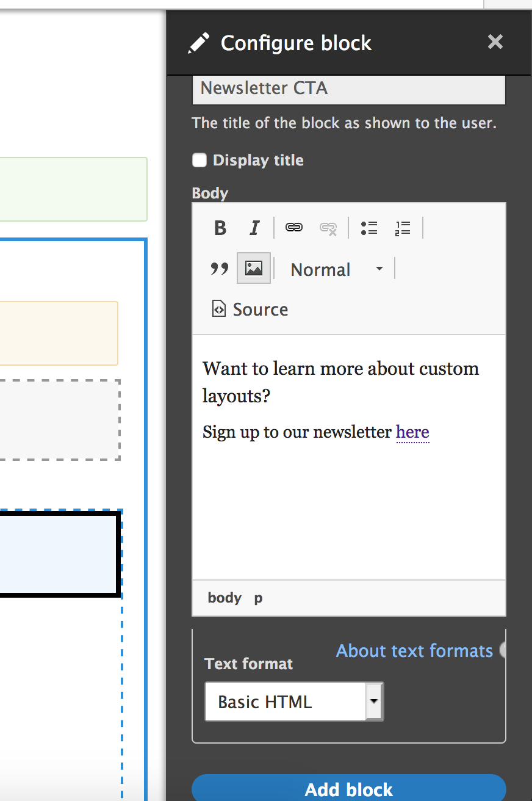Select the p element in the editor path bar
The height and width of the screenshot is (801, 532).
pos(257,598)
